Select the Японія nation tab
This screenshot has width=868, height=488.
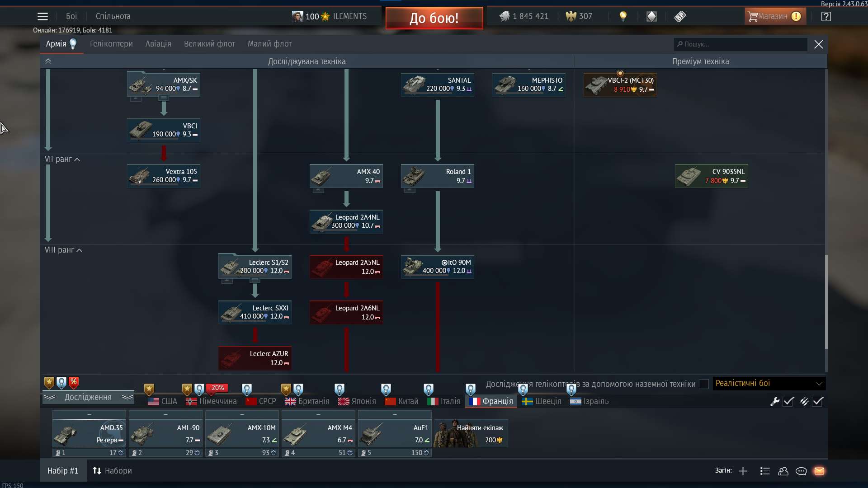(x=357, y=401)
